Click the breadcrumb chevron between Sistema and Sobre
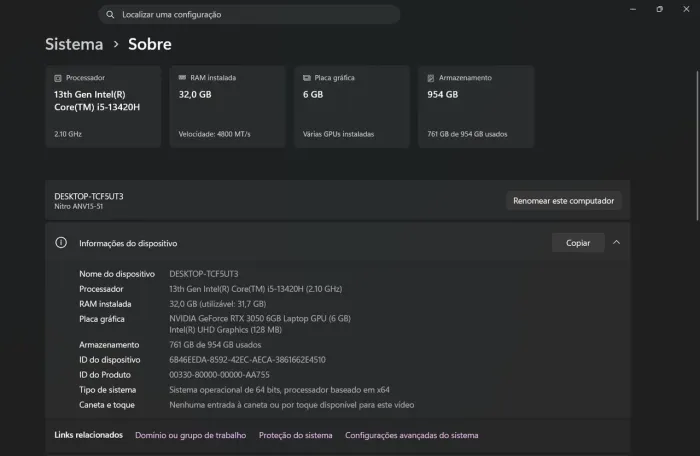 pyautogui.click(x=116, y=44)
